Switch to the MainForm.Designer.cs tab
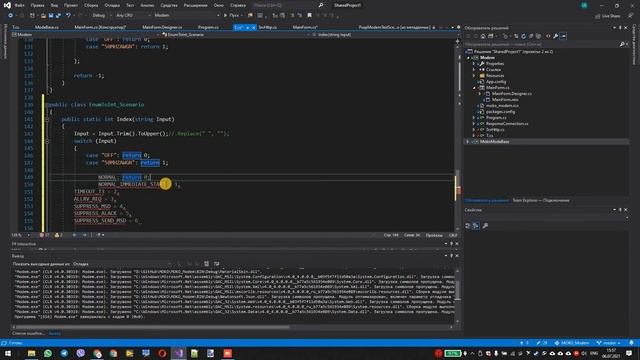 click(162, 27)
